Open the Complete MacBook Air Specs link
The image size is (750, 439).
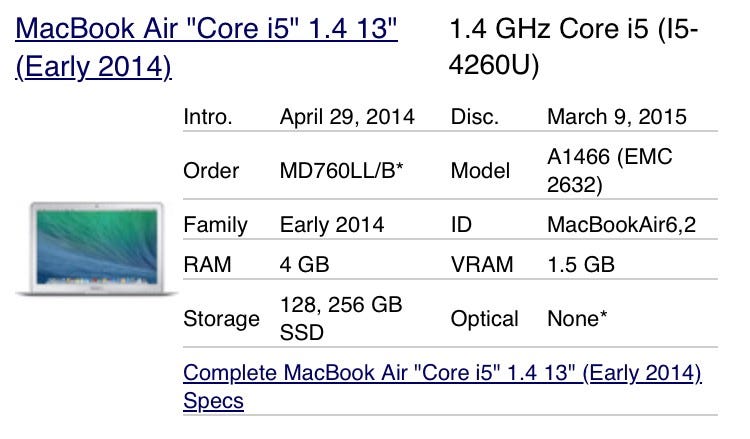tap(442, 374)
